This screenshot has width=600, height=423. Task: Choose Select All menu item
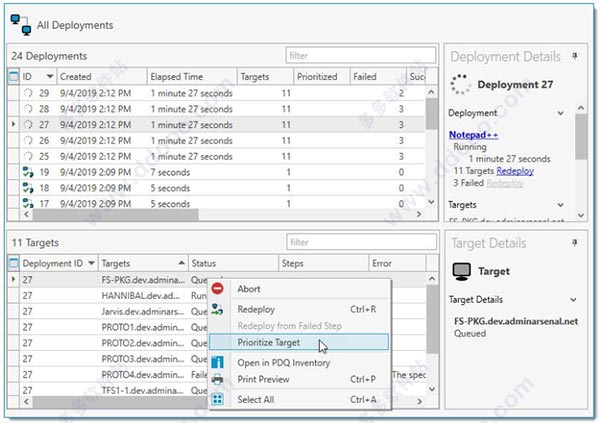coord(300,399)
